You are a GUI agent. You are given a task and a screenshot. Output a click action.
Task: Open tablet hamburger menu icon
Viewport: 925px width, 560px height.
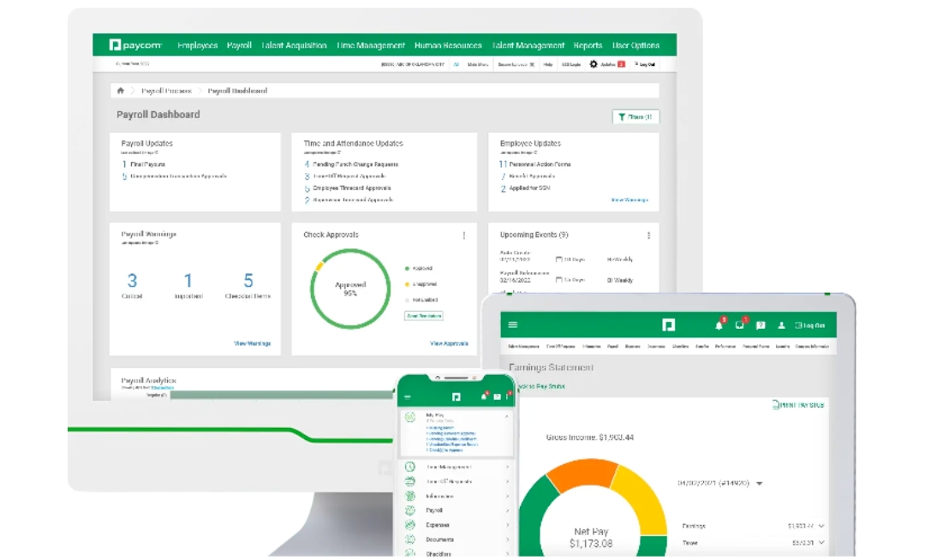pyautogui.click(x=513, y=325)
